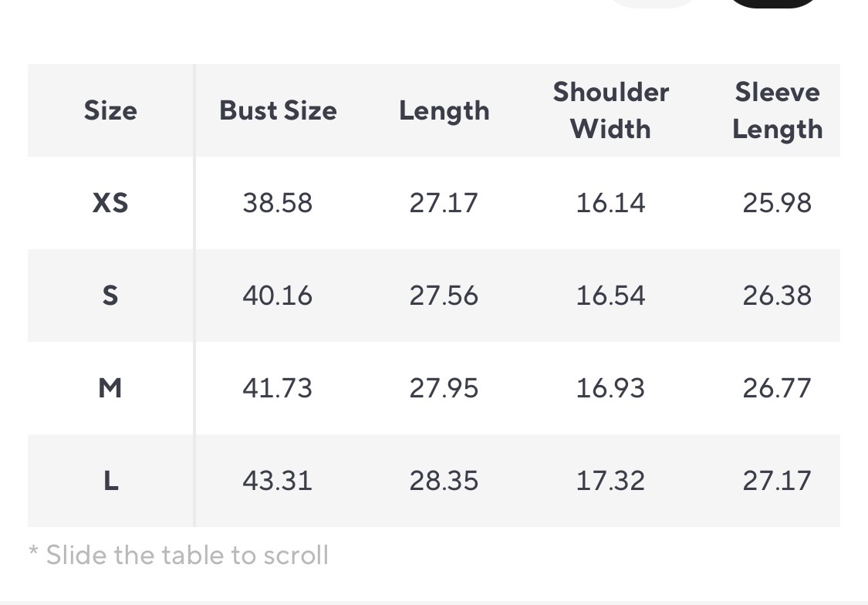Viewport: 868px width, 605px height.
Task: Click the L length value 28.35
Action: point(444,481)
